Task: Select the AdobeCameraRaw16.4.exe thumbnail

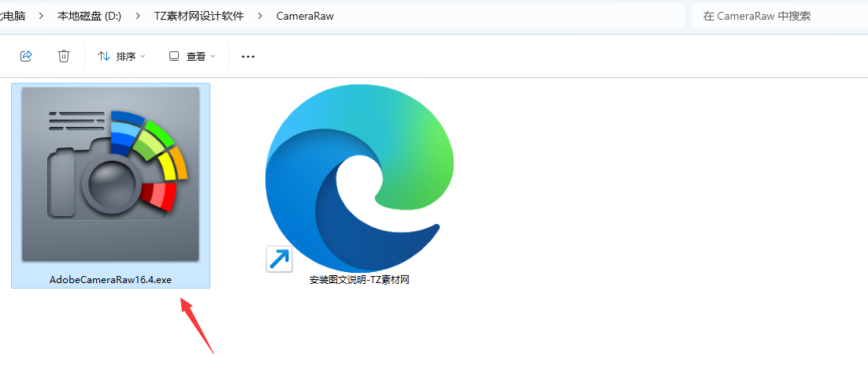Action: (110, 173)
